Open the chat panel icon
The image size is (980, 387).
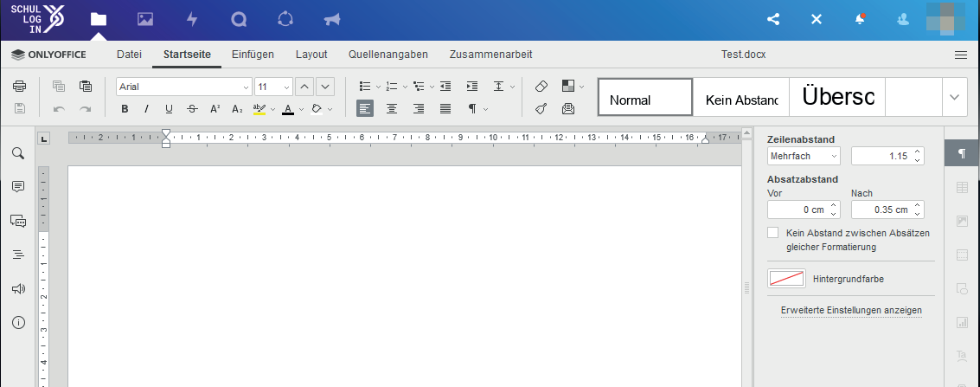tap(18, 220)
